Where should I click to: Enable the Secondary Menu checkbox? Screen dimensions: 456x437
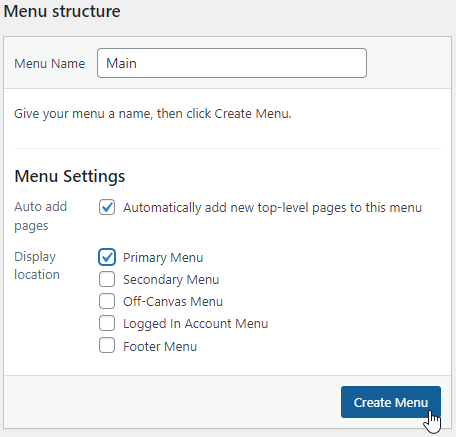[x=107, y=279]
